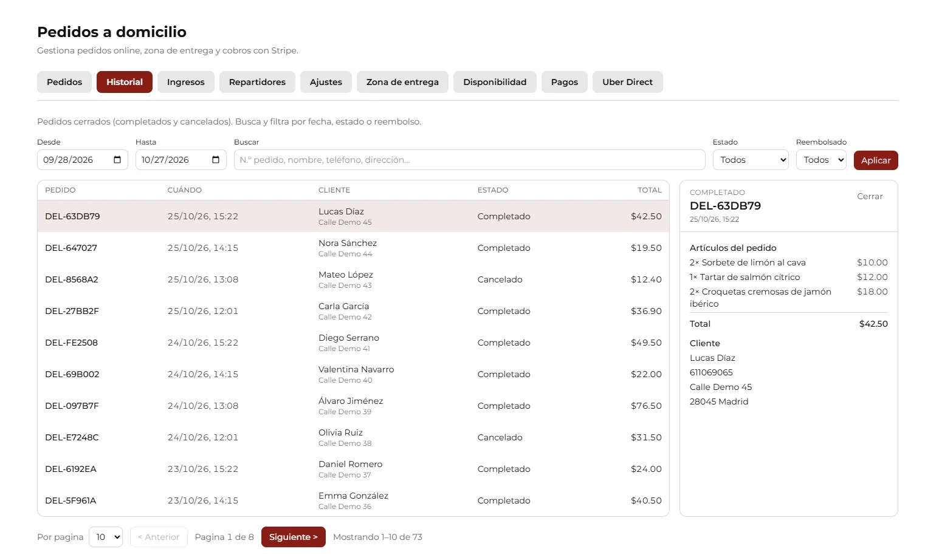Click customer name Nora Sánchez
Viewport: 942px width, 560px height.
coord(348,243)
